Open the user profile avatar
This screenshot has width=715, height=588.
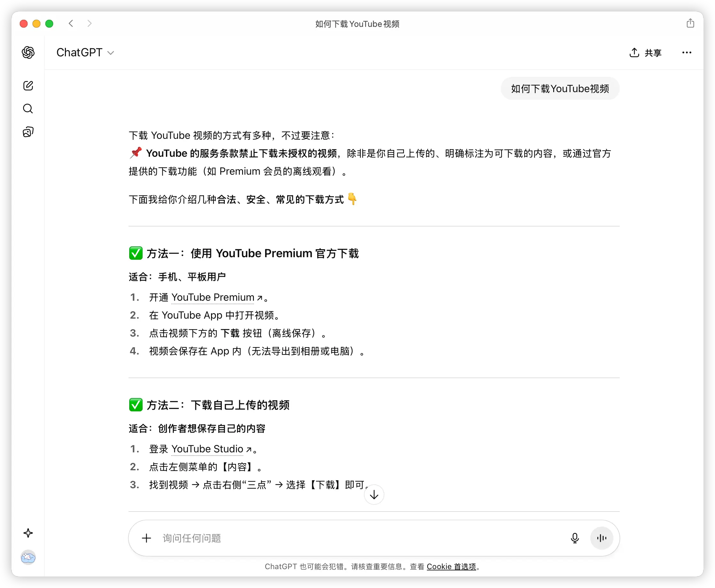28,557
